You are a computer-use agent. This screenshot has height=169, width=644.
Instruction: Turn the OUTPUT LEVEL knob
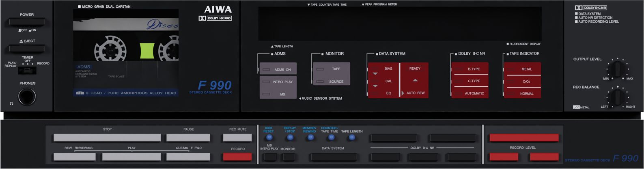(617, 68)
